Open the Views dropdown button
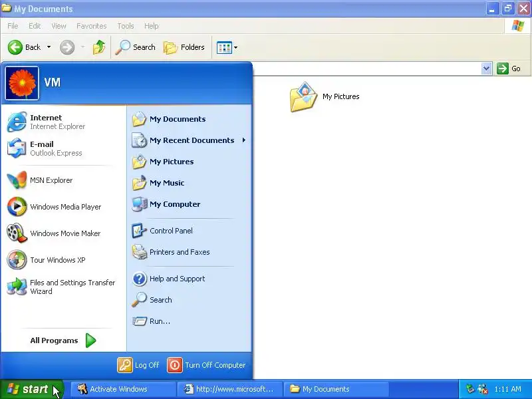This screenshot has height=399, width=532. pyautogui.click(x=227, y=47)
